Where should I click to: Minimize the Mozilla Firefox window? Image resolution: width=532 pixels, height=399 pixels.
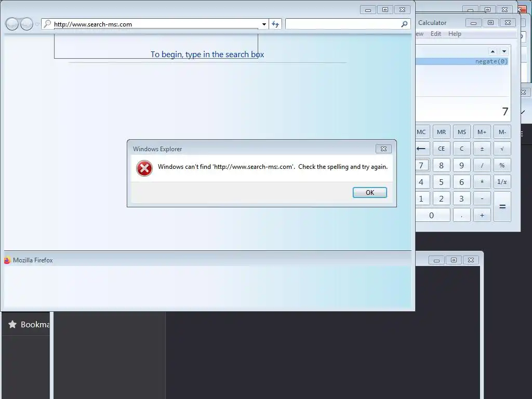[436, 260]
